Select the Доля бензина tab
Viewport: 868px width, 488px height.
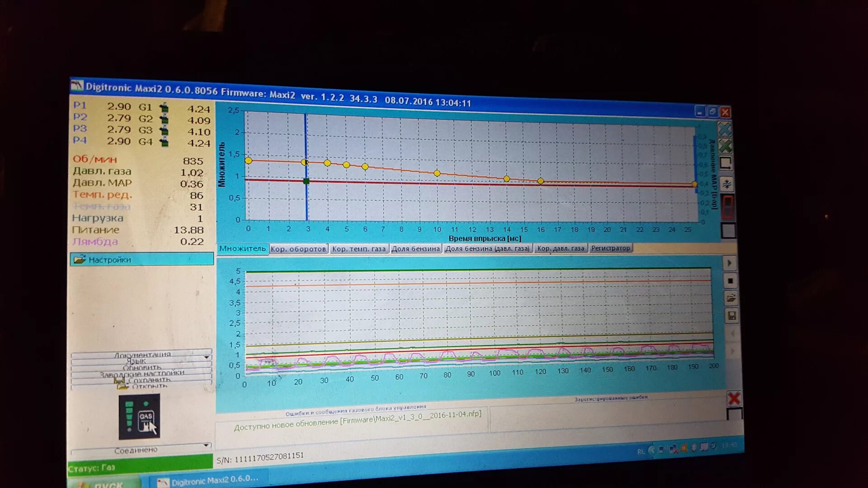pyautogui.click(x=415, y=249)
